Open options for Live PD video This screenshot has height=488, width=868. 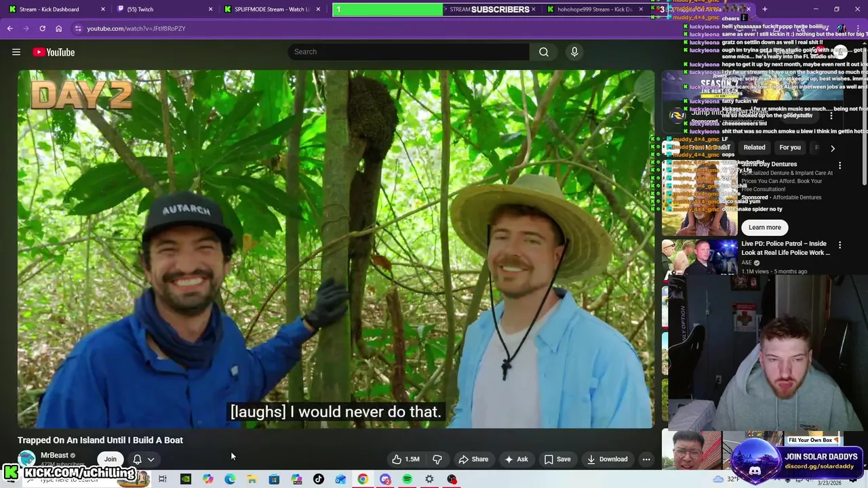coord(840,245)
